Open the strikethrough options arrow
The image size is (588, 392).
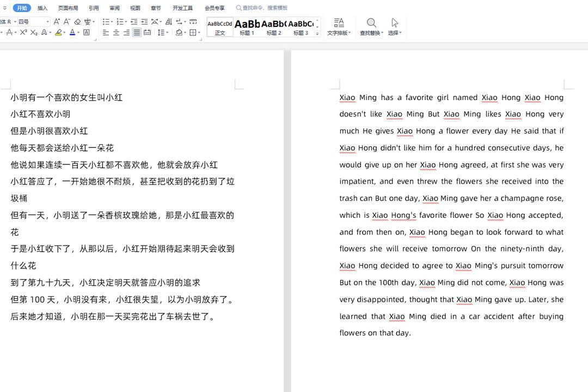tap(15, 33)
